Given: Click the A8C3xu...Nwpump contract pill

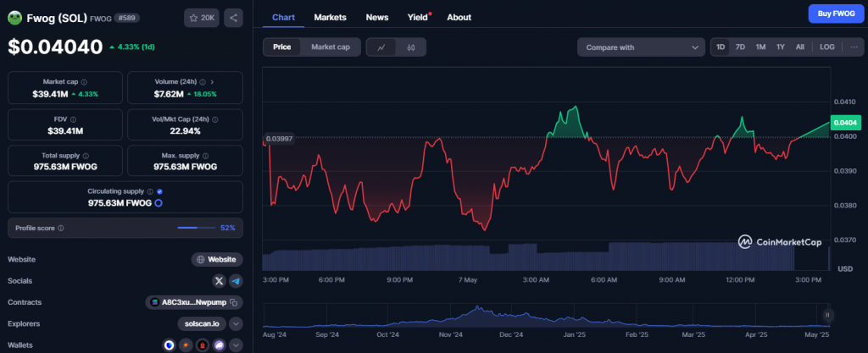Looking at the screenshot, I should (194, 302).
